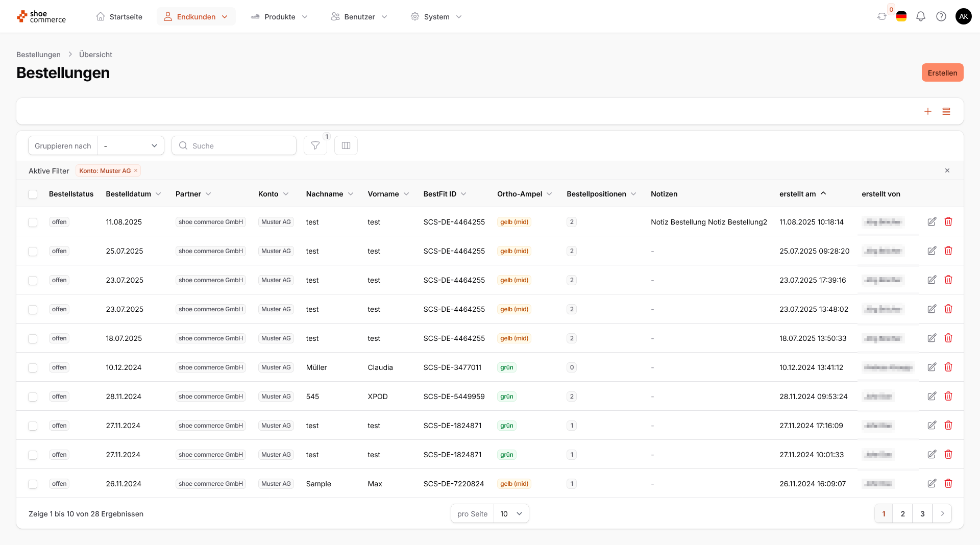Go to page 2 of results
Image resolution: width=980 pixels, height=545 pixels.
(x=902, y=514)
